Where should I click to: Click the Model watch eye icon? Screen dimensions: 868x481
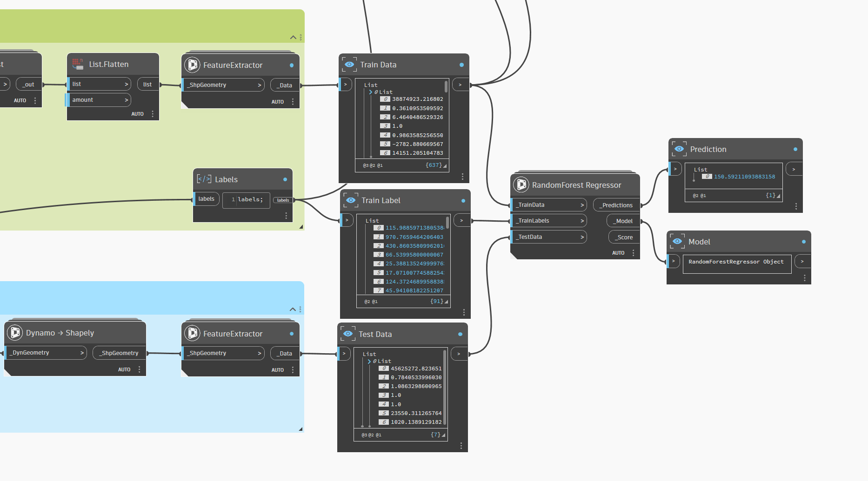(x=677, y=241)
